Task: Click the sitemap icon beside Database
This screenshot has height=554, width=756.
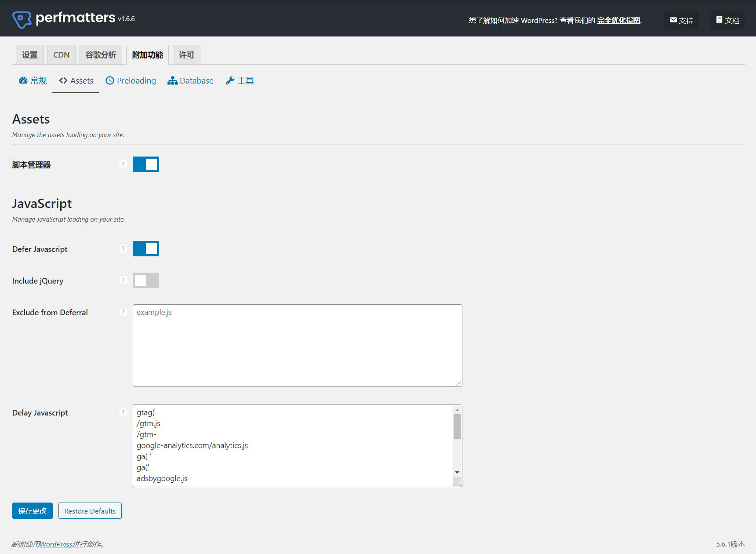Action: [x=172, y=80]
